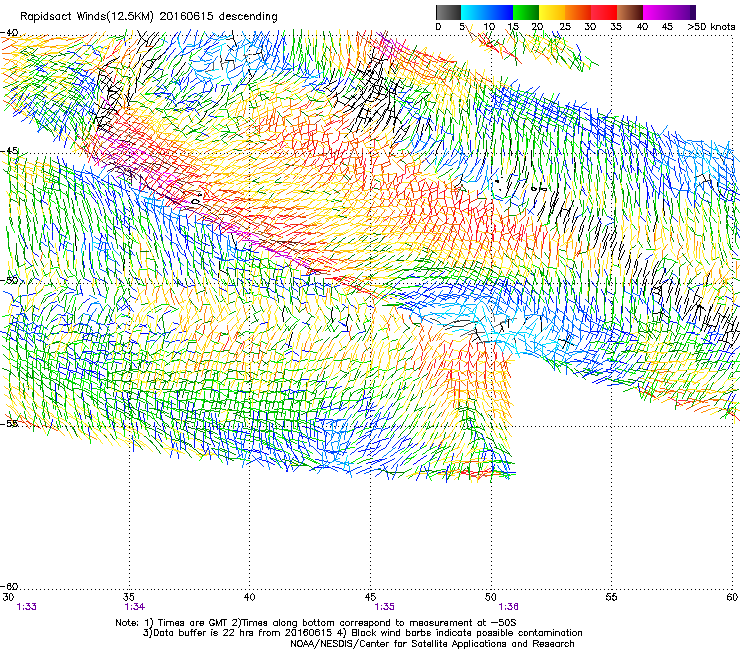Click the note line starting "Note: 1) Times are GMT"
Viewport: 740px width, 650px height.
click(316, 623)
